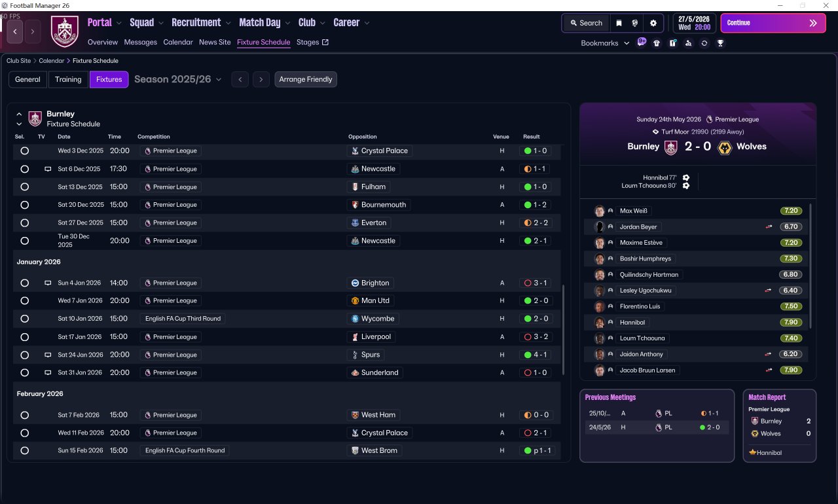Switch to the General tab
Image resolution: width=838 pixels, height=504 pixels.
click(x=27, y=79)
